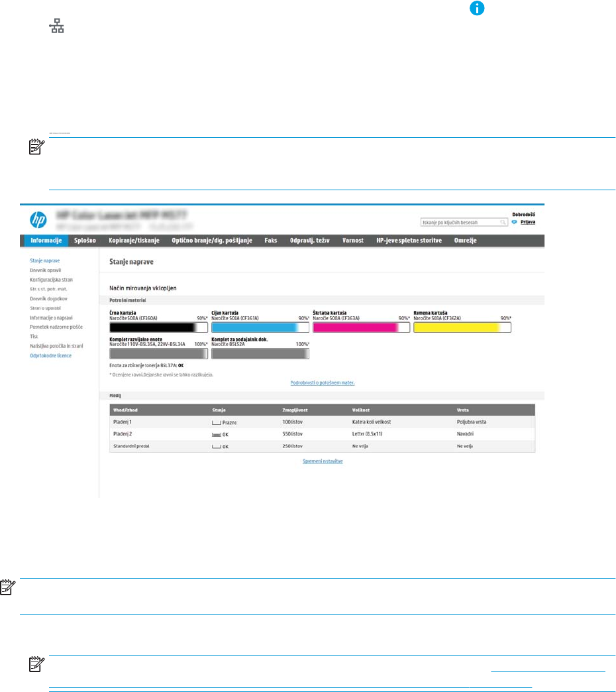Open the Splošno tab
The width and height of the screenshot is (616, 692).
(x=85, y=241)
